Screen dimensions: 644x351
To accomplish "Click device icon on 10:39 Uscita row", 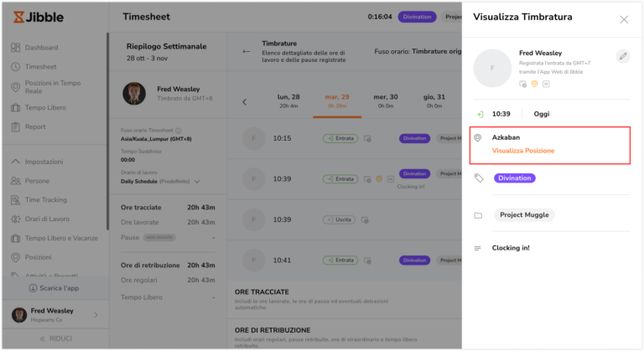I will pyautogui.click(x=365, y=220).
